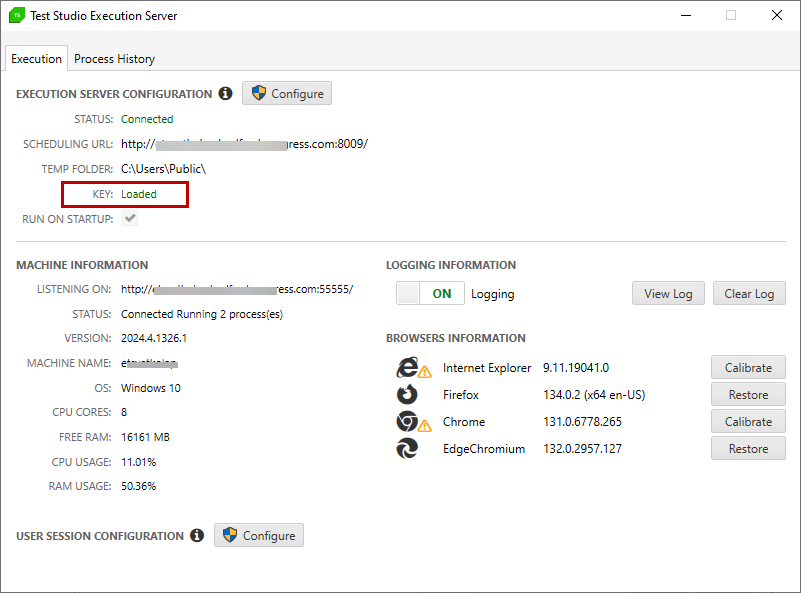Click warning triangle on Chrome icon

pyautogui.click(x=425, y=425)
